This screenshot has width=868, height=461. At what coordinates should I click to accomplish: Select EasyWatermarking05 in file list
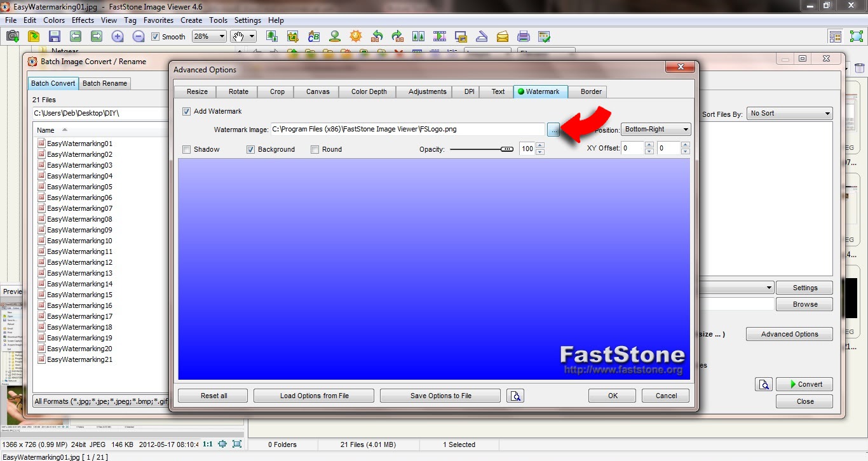[79, 187]
